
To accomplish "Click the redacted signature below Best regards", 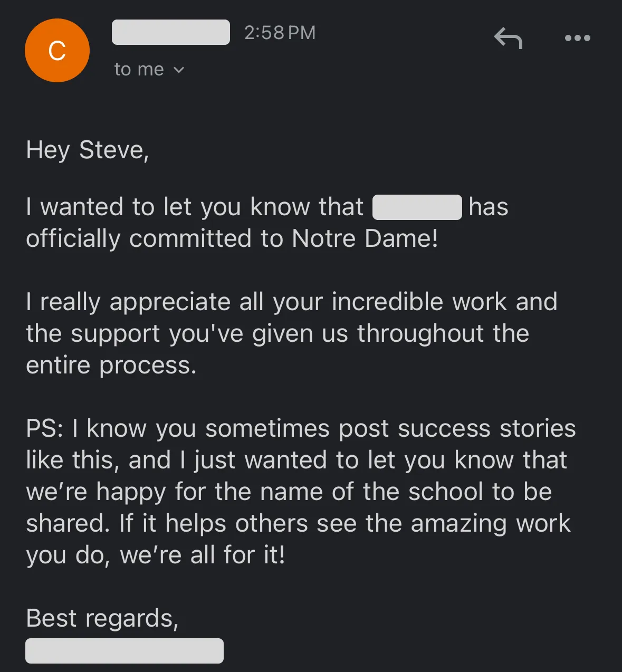I will click(x=125, y=650).
